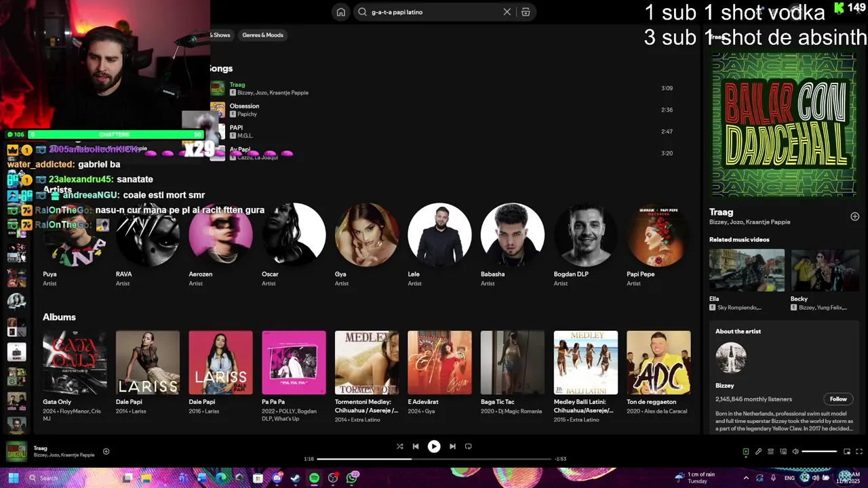
Task: Open the Ton de reggaeton album
Action: pyautogui.click(x=658, y=363)
